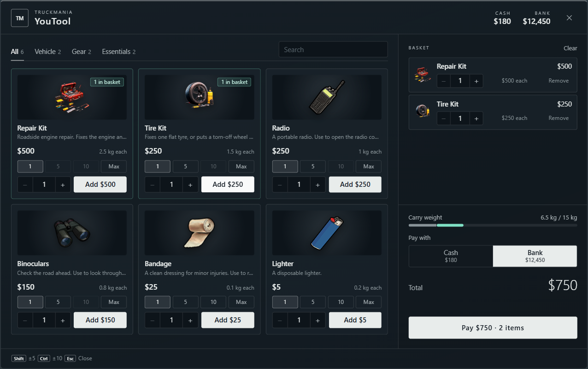Screen dimensions: 588x369
Task: Pay $750 for 2 items
Action: click(493, 327)
